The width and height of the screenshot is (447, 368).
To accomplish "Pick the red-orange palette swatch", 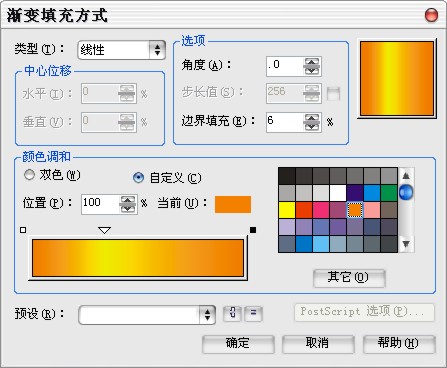I will point(304,210).
